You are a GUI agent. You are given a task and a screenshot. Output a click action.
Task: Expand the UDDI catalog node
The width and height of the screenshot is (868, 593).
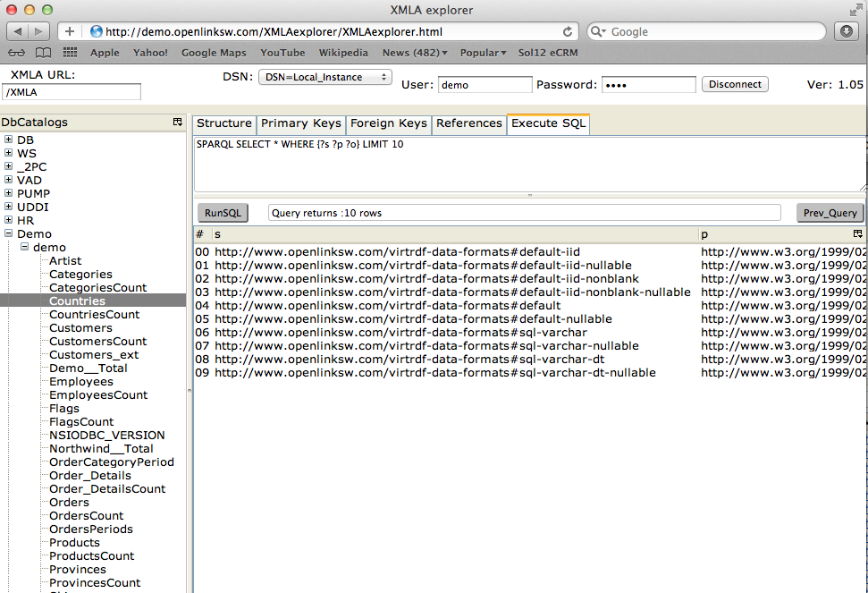[x=8, y=206]
